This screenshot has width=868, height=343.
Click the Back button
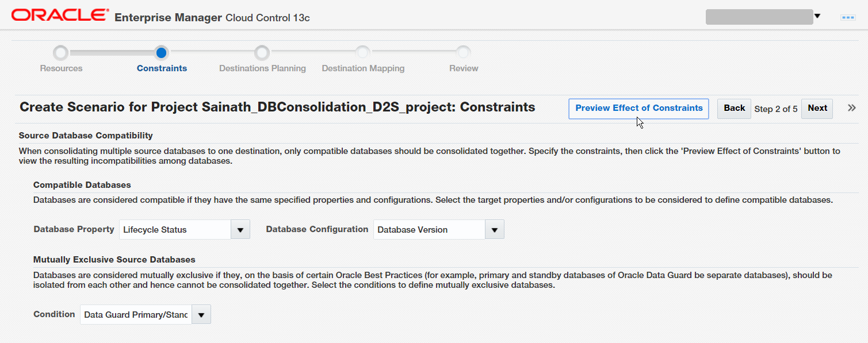pyautogui.click(x=734, y=109)
